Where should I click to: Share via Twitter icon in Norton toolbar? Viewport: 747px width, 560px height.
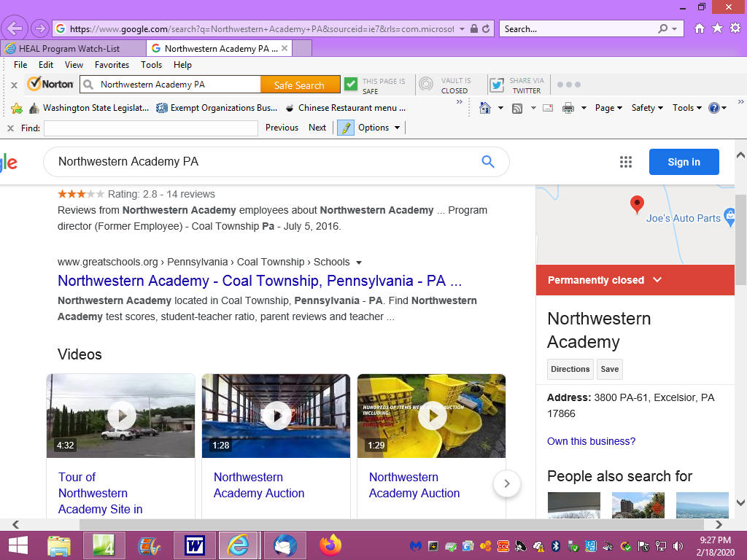click(497, 85)
